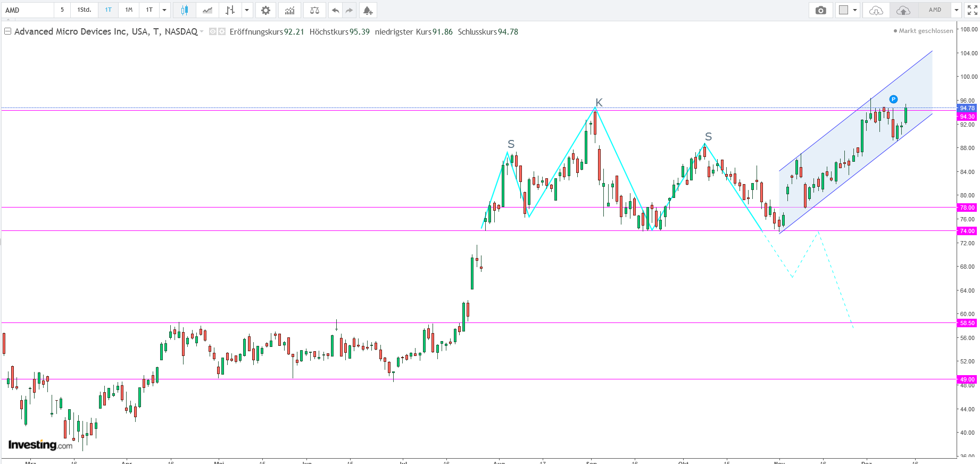Click the blue P marker on chart
980x464 pixels.
tap(893, 99)
